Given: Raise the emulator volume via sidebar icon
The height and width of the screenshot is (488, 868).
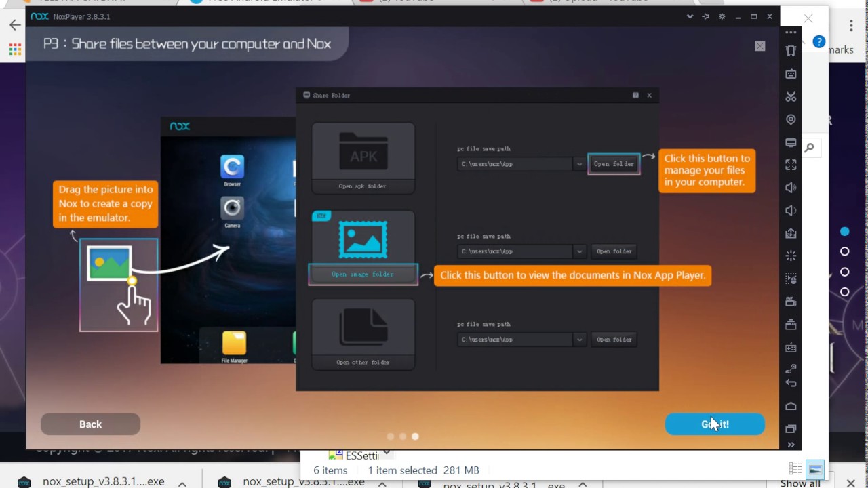Looking at the screenshot, I should (x=791, y=188).
